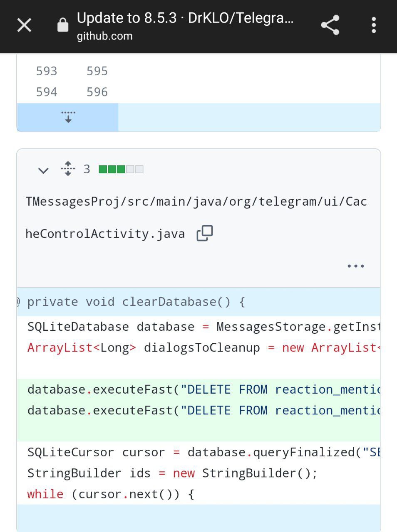The height and width of the screenshot is (532, 397).
Task: Tap the github.com URL text
Action: coord(104,36)
